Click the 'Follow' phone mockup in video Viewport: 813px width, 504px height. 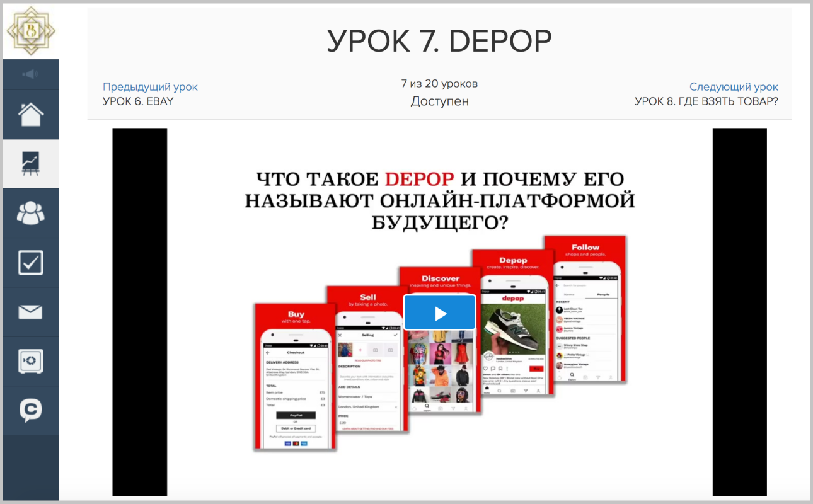coord(585,309)
